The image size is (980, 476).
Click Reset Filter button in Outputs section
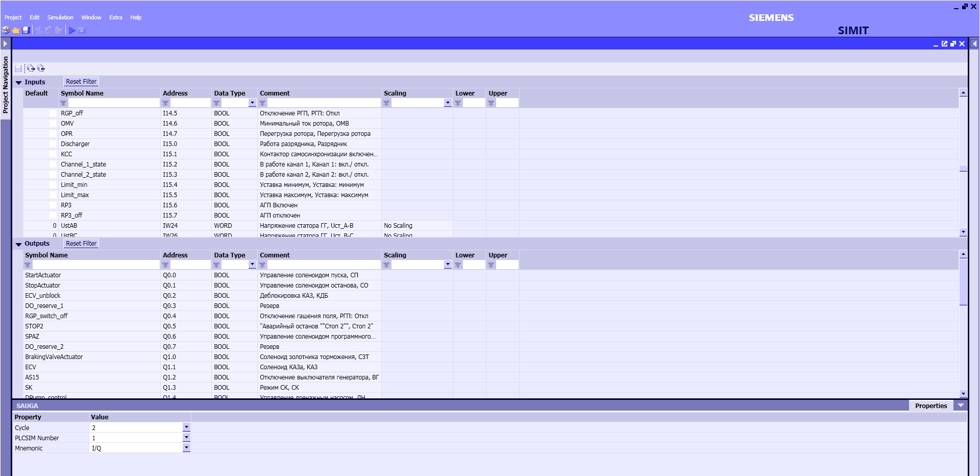click(81, 244)
